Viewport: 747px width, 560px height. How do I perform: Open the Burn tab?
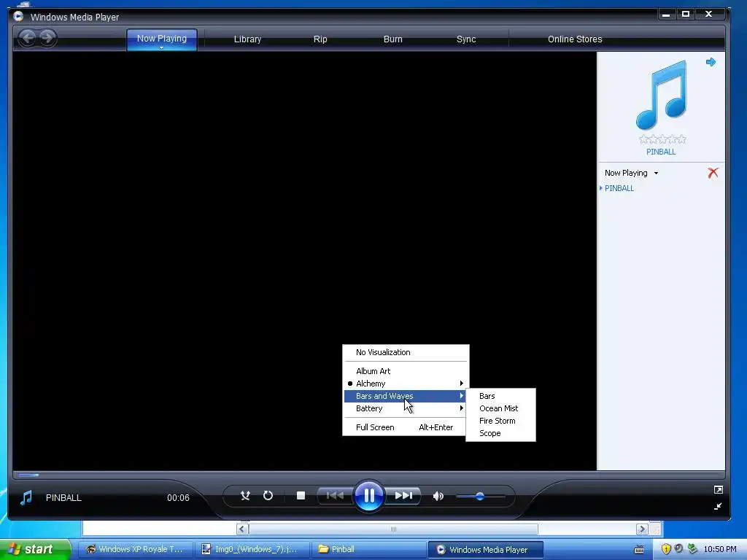[393, 39]
